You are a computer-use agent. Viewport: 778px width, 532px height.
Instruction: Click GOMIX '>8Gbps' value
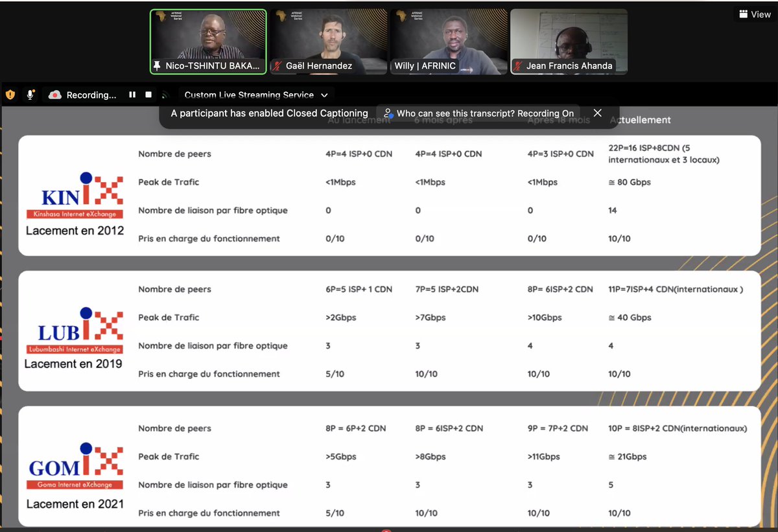[x=430, y=457]
